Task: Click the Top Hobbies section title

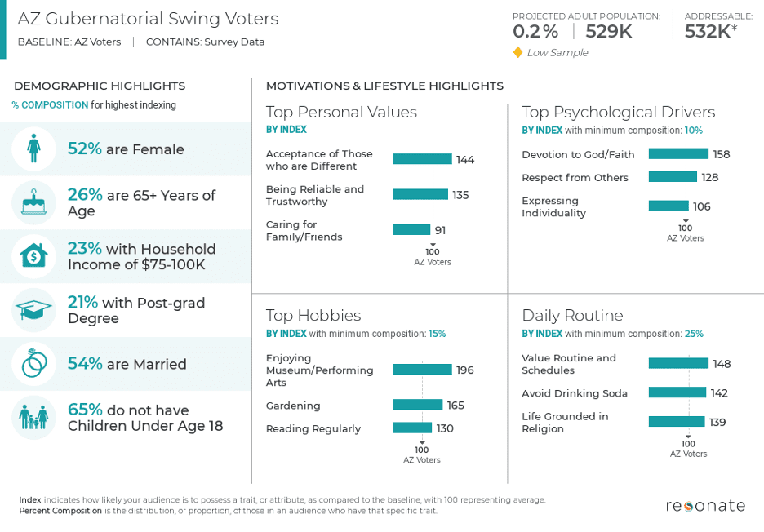Action: pyautogui.click(x=313, y=316)
